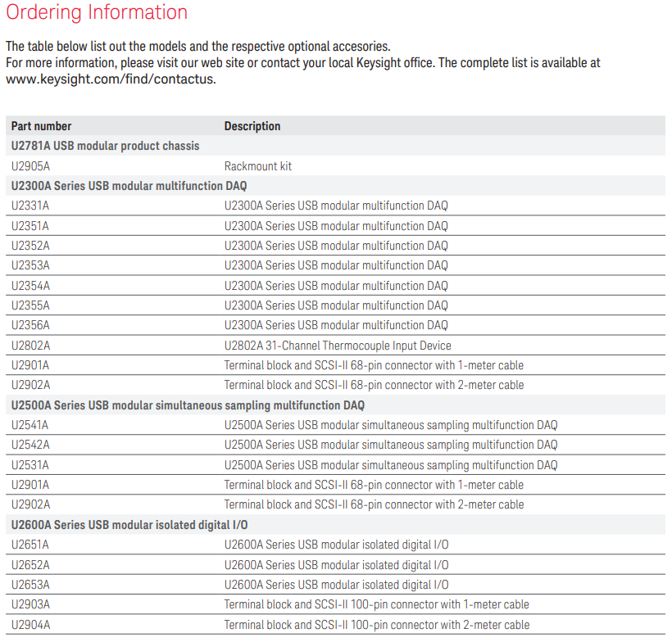672x642 pixels.
Task: Click the description in the U2356A row
Action: click(336, 325)
